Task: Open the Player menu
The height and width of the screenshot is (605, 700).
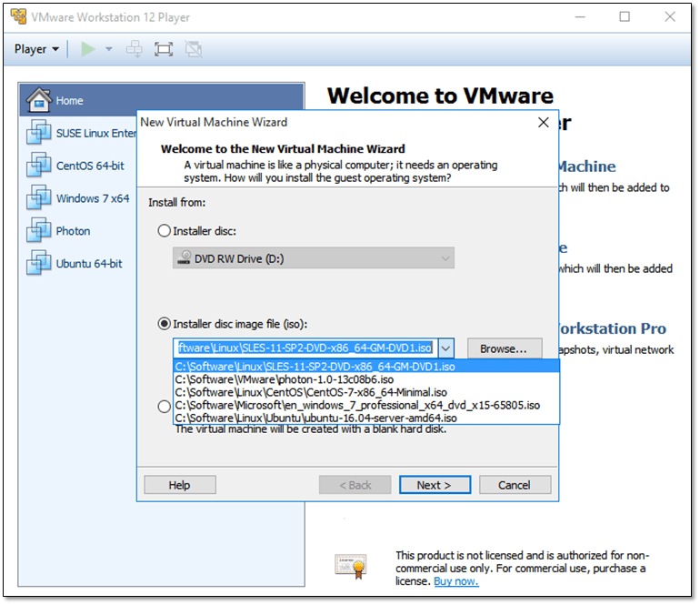Action: (x=36, y=49)
